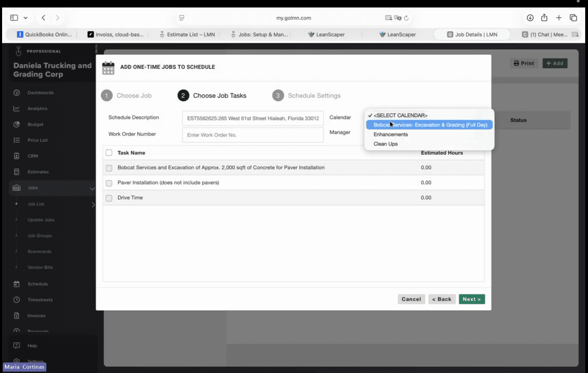The image size is (588, 373).
Task: Reload the page with refresh icon
Action: (406, 18)
